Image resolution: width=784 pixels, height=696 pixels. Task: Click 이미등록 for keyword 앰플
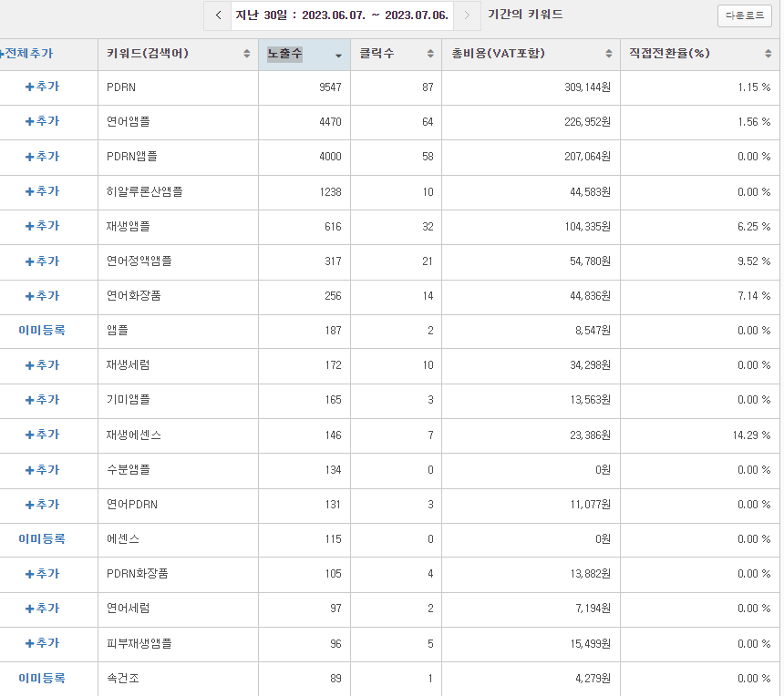click(x=42, y=331)
